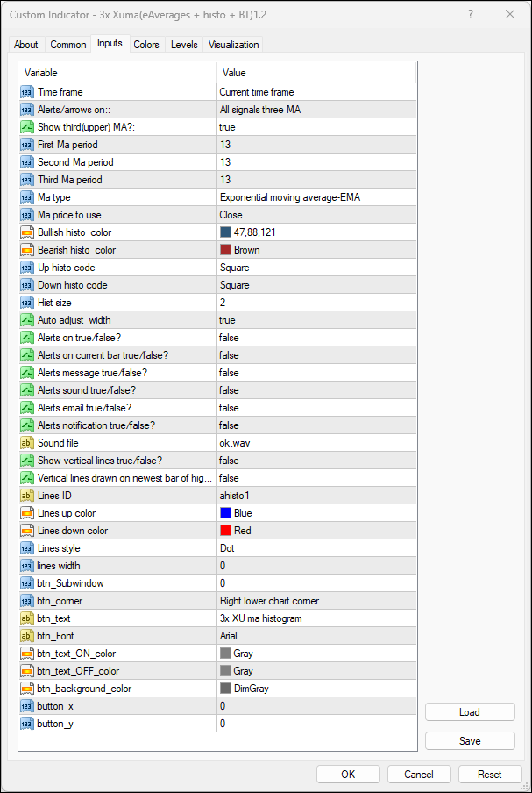
Task: Click the Brown bearish histo color swatch
Action: (x=226, y=250)
